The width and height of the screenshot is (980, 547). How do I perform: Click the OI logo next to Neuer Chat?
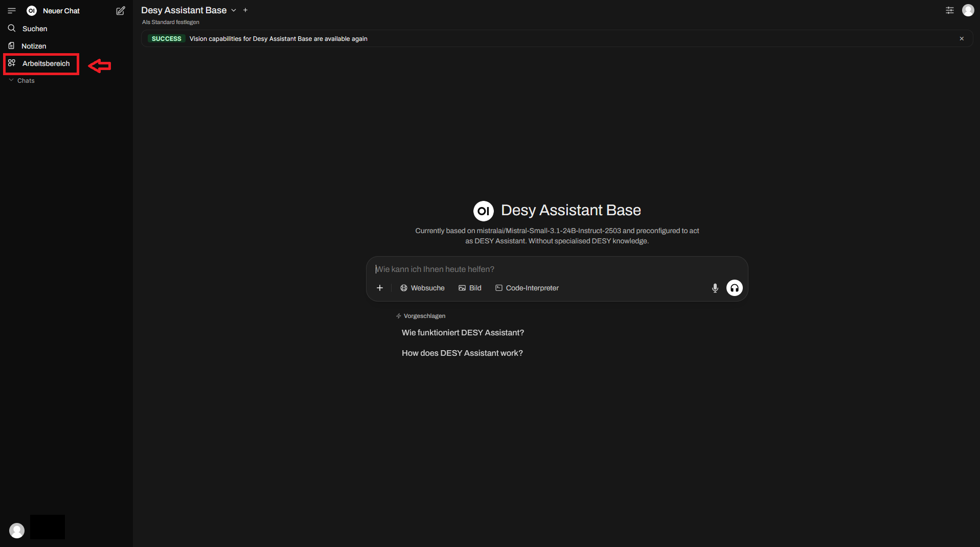pyautogui.click(x=32, y=11)
